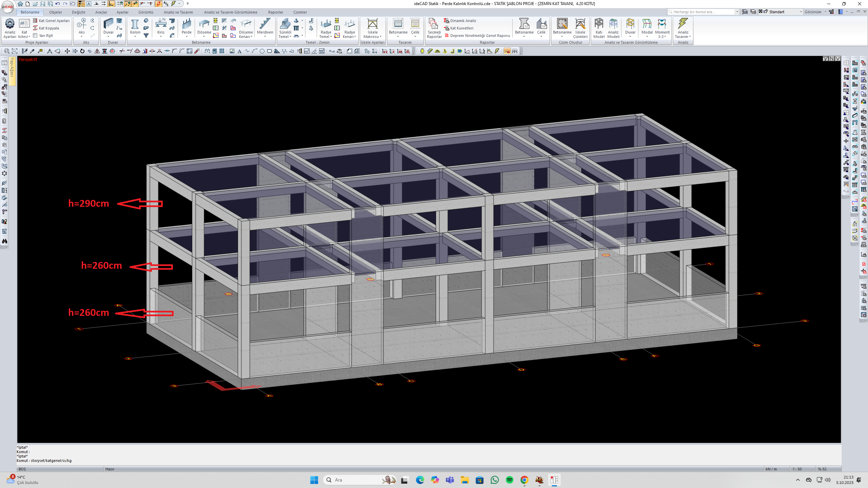The height and width of the screenshot is (488, 868).
Task: Toggle the Y filter button in viewport corner
Action: [826, 59]
